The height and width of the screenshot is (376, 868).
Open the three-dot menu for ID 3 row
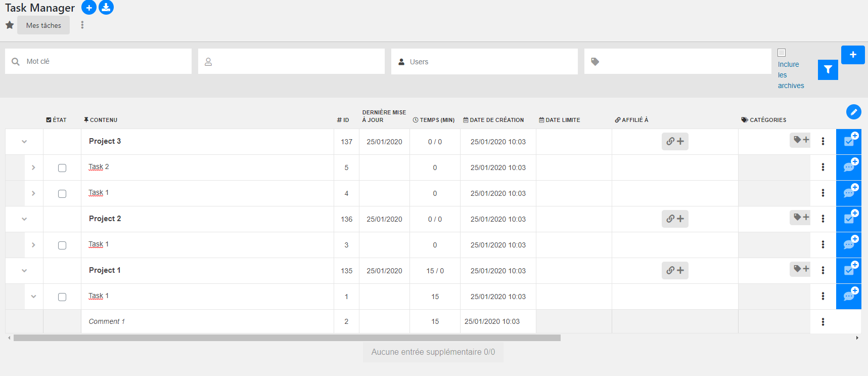click(823, 245)
